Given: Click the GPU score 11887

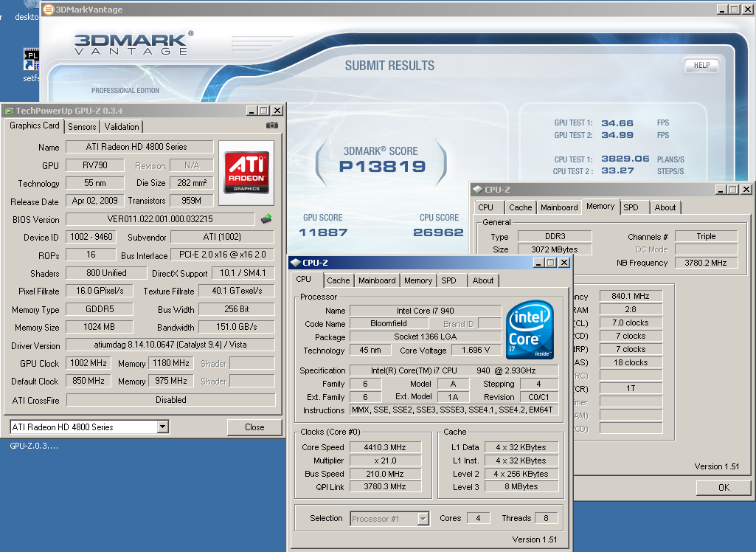Looking at the screenshot, I should pyautogui.click(x=323, y=232).
